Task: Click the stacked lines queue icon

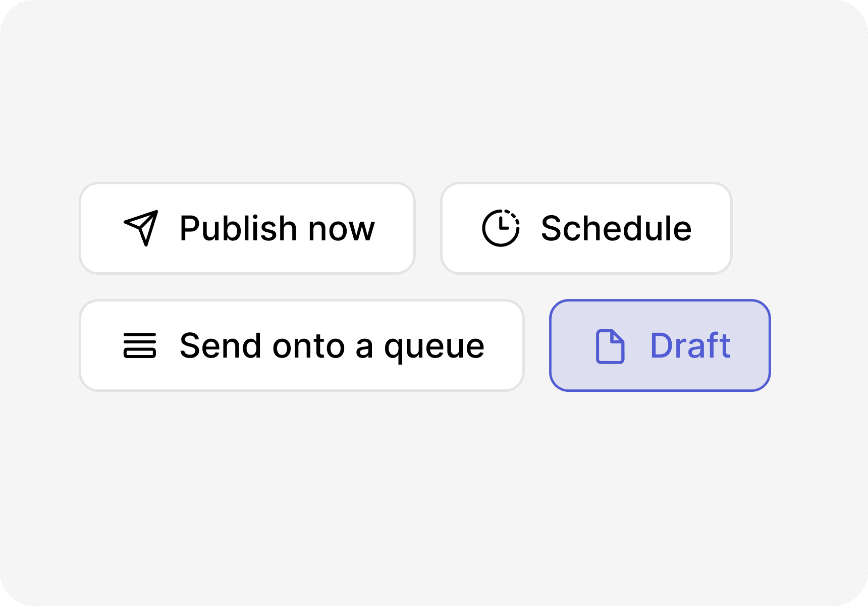Action: click(140, 345)
